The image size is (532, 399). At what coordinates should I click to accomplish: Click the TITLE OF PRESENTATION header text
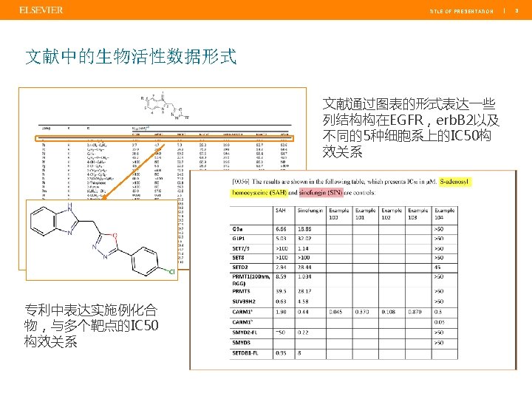(x=461, y=11)
